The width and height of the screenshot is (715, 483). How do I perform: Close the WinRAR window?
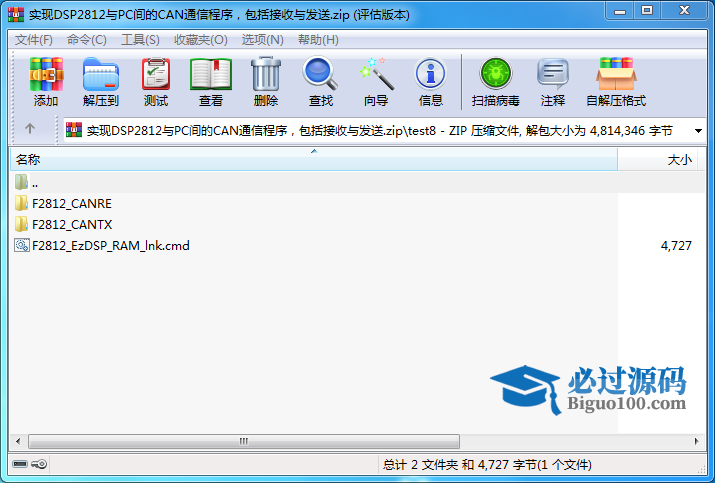pos(684,11)
